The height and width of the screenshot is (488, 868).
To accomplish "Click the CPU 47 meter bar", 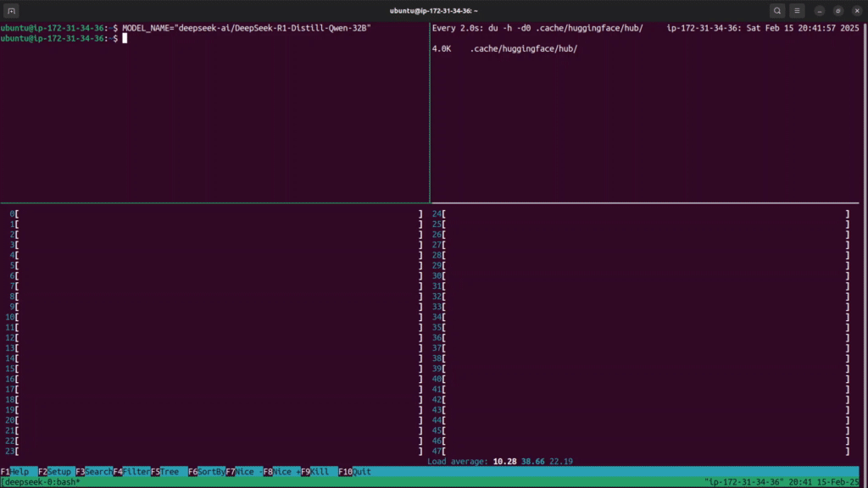I will [x=641, y=452].
